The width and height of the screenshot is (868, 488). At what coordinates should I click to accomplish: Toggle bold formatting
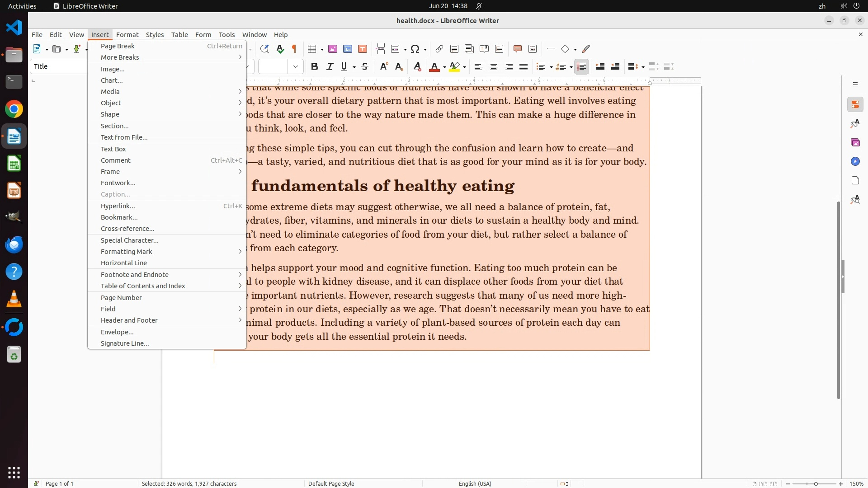click(x=315, y=67)
